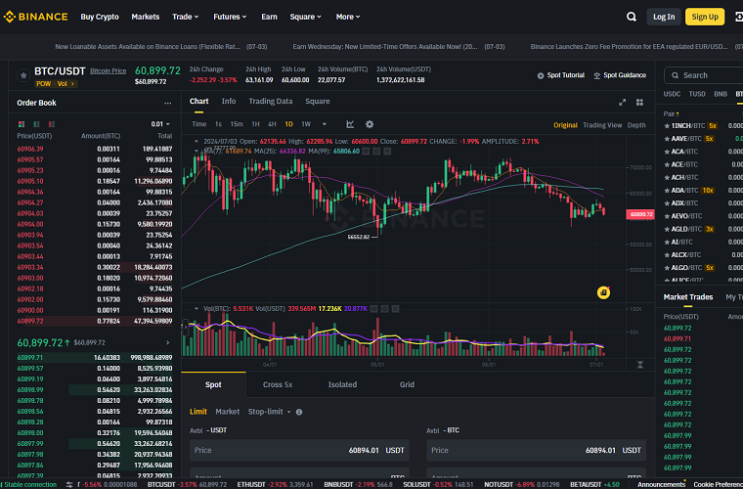Open chart settings gear icon
Image resolution: width=743 pixels, height=489 pixels.
coord(370,124)
